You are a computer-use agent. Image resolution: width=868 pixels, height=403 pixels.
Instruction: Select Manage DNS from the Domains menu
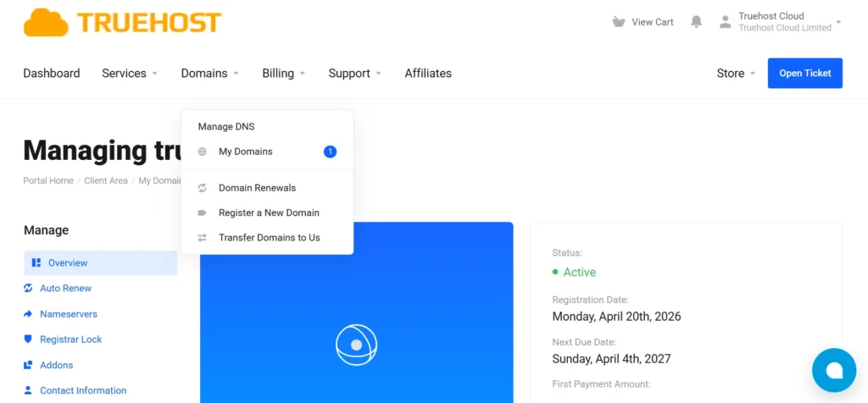click(x=226, y=127)
